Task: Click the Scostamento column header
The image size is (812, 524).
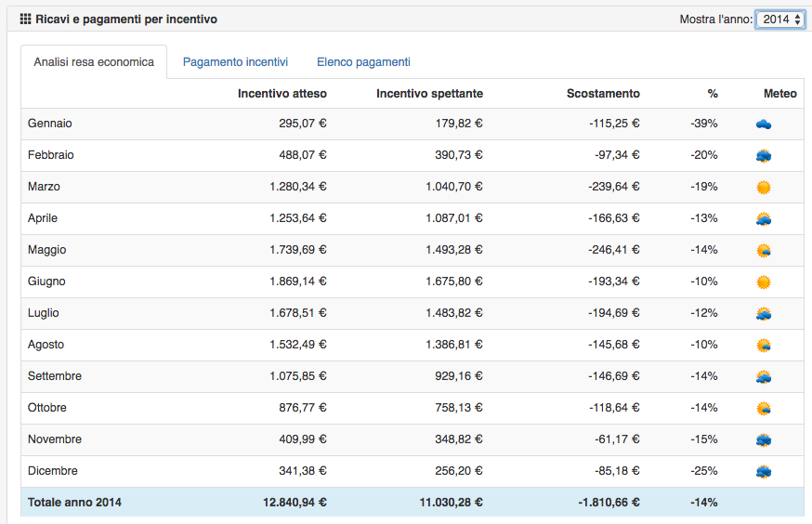Action: 603,94
